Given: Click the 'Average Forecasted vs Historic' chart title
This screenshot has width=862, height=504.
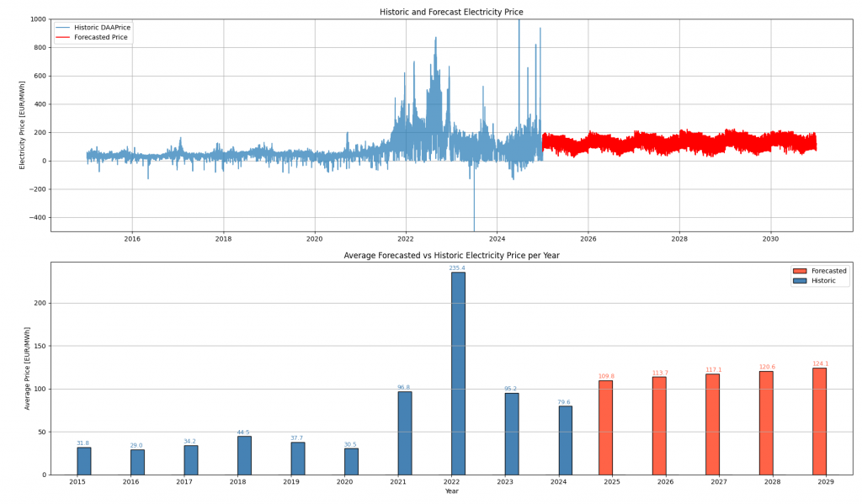Looking at the screenshot, I should 451,255.
